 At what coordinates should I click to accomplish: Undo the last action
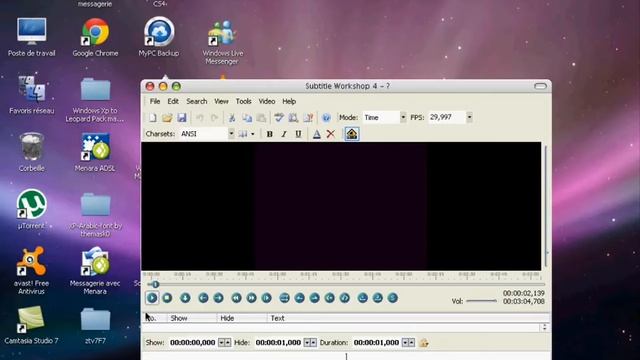click(200, 118)
